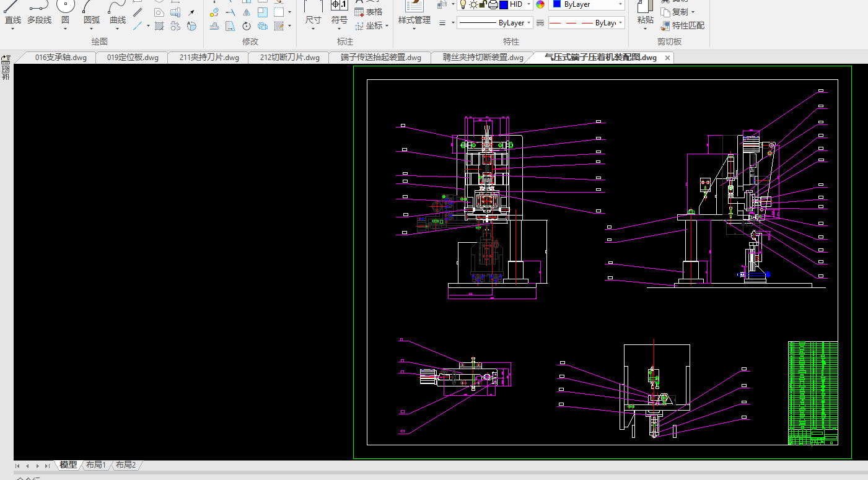Toggle the layer on/off light bulb
Screen dimensions: 868x480
(462, 4)
